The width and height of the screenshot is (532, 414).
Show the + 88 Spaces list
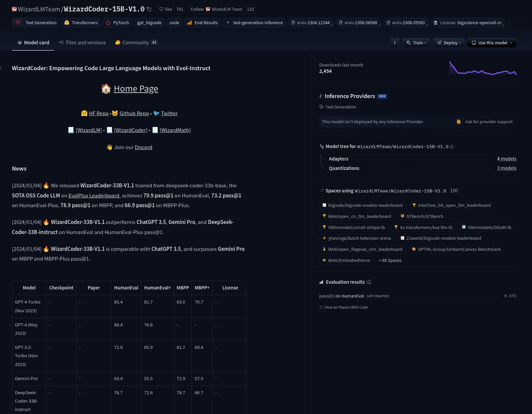tap(390, 260)
